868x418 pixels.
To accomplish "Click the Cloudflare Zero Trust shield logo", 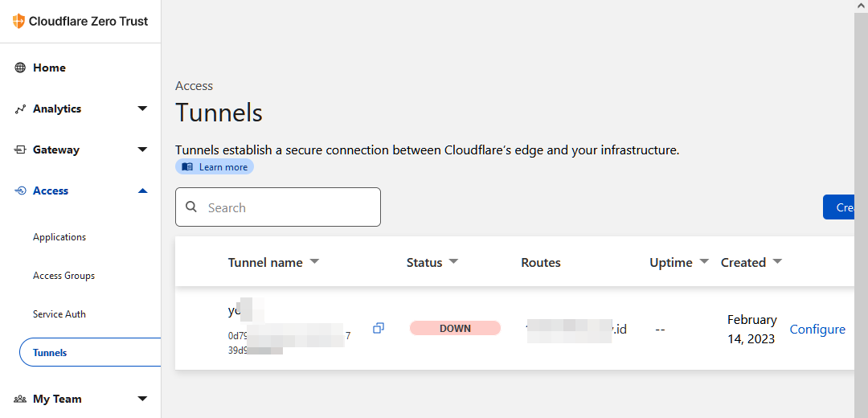I will 19,22.
